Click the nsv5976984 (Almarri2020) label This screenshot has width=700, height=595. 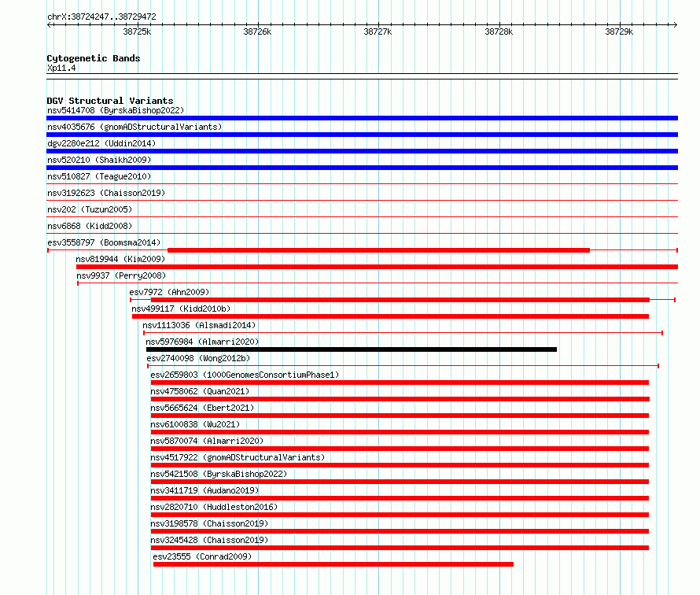pyautogui.click(x=202, y=342)
